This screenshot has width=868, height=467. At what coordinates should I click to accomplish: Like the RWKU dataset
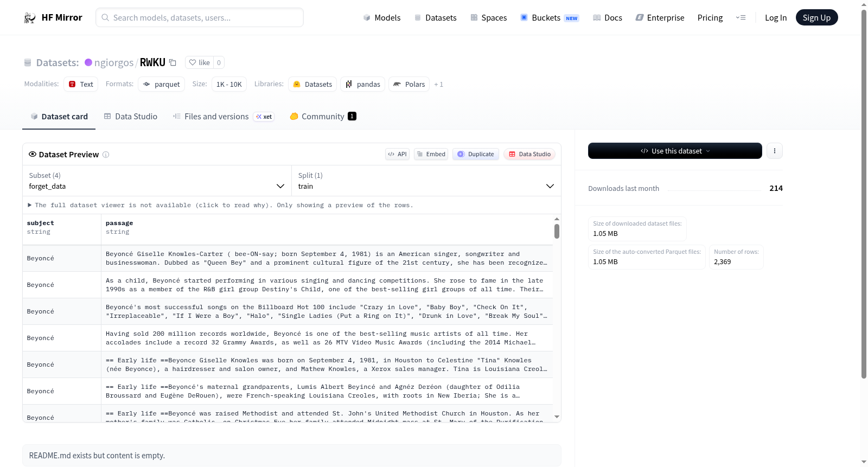point(199,62)
